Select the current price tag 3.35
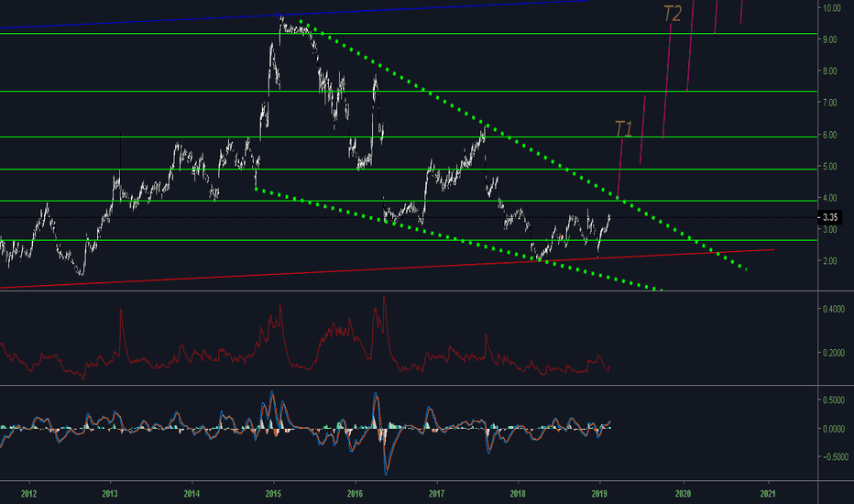Viewport: 854px width, 504px height. tap(830, 217)
